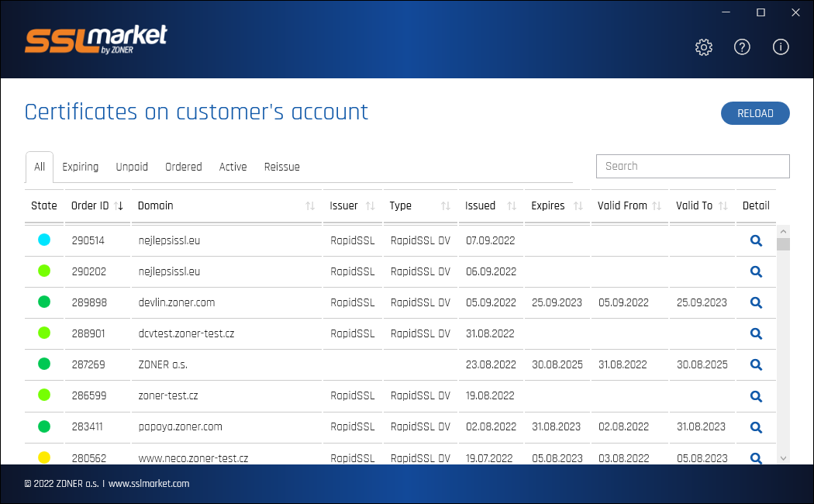This screenshot has height=504, width=814.
Task: Click the state dot for papaya.zoner.com
Action: [x=44, y=426]
